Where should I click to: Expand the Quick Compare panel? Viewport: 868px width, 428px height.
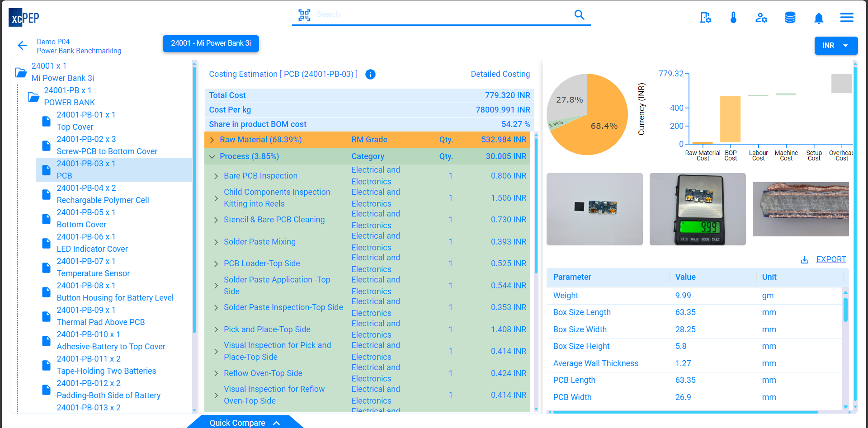coord(245,423)
